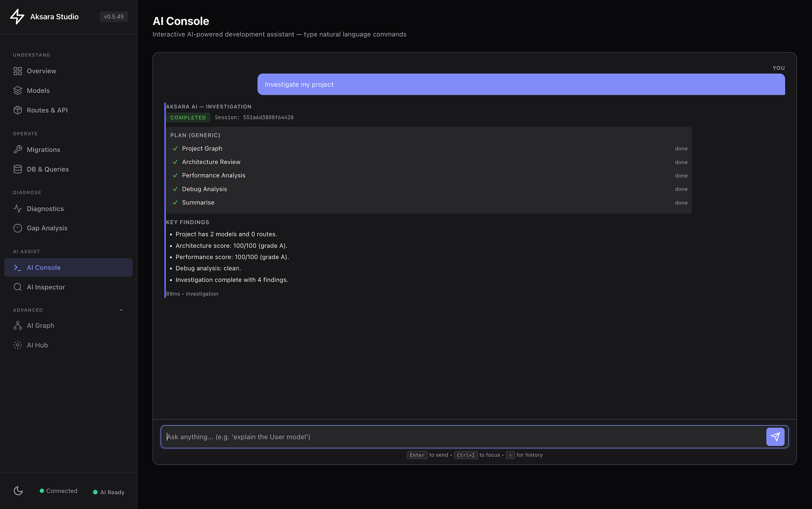This screenshot has height=509, width=812.
Task: Click 'Project has 2 models and 0 routes.'
Action: 226,234
